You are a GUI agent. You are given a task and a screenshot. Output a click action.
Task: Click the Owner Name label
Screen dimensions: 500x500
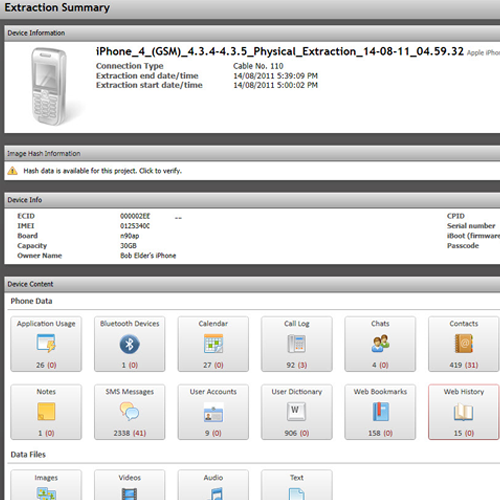pos(40,256)
